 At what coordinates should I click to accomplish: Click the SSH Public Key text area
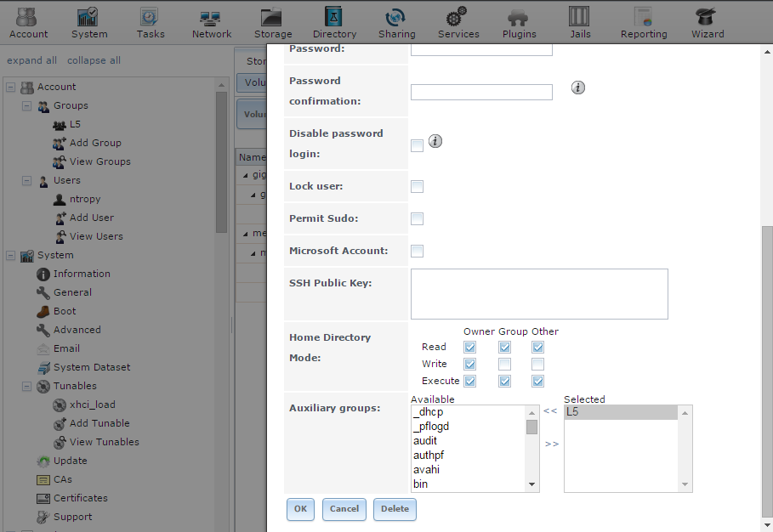[539, 295]
